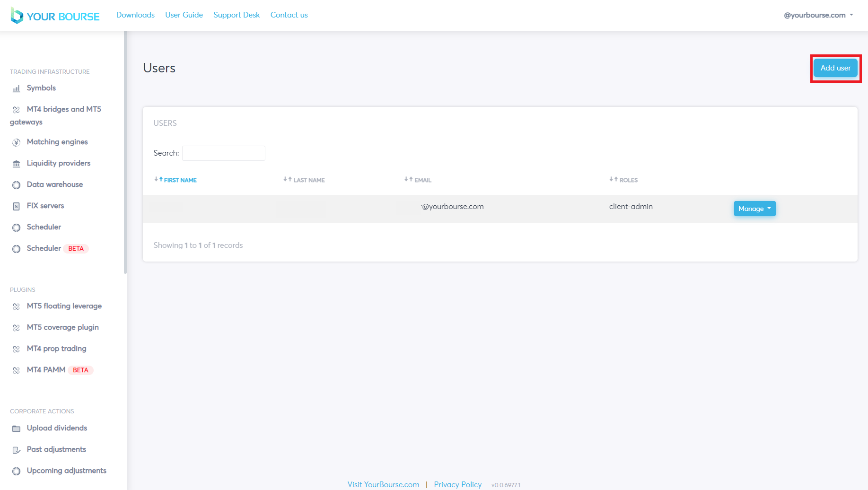Click the @yourbourse.com email cell
Image resolution: width=868 pixels, height=490 pixels.
point(453,207)
